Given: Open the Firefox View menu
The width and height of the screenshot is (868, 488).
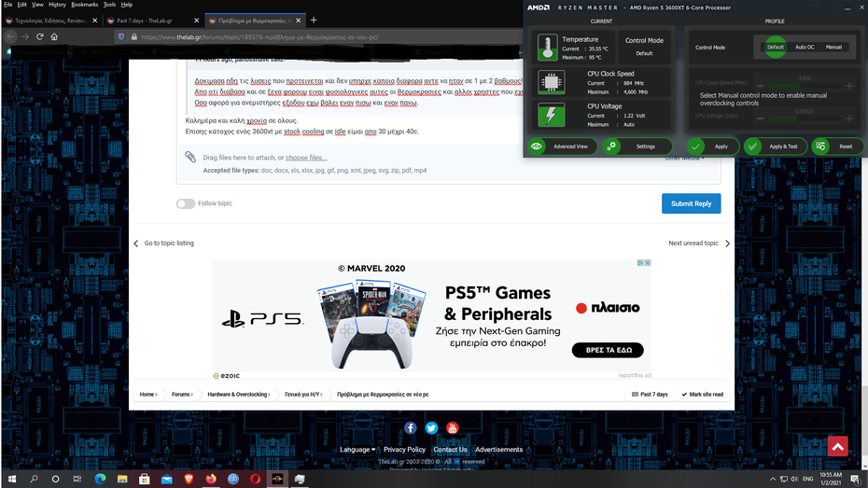Looking at the screenshot, I should click(37, 5).
